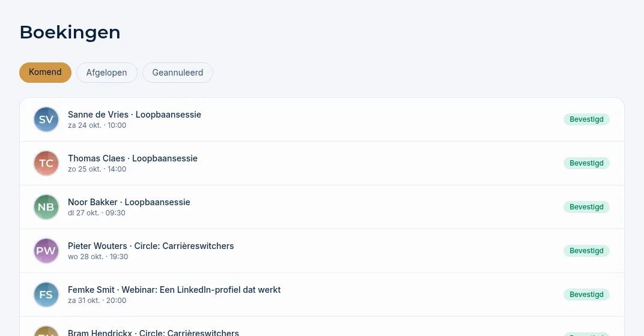This screenshot has height=336, width=644.
Task: Open Femke Smit LinkedIn webinar booking
Action: click(x=322, y=295)
